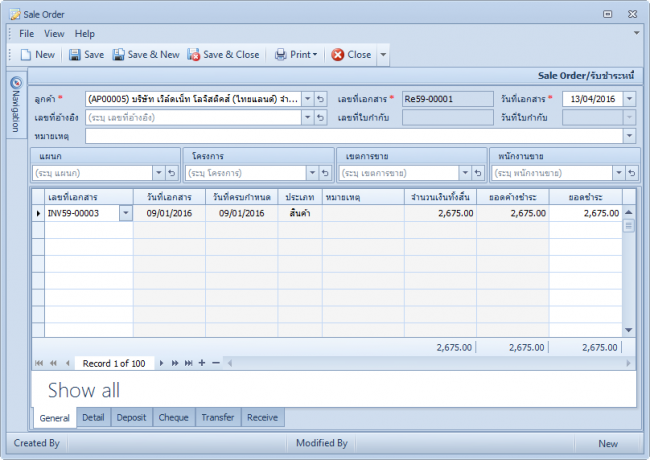Image resolution: width=650 pixels, height=460 pixels.
Task: Delete record with minus button
Action: coord(216,363)
